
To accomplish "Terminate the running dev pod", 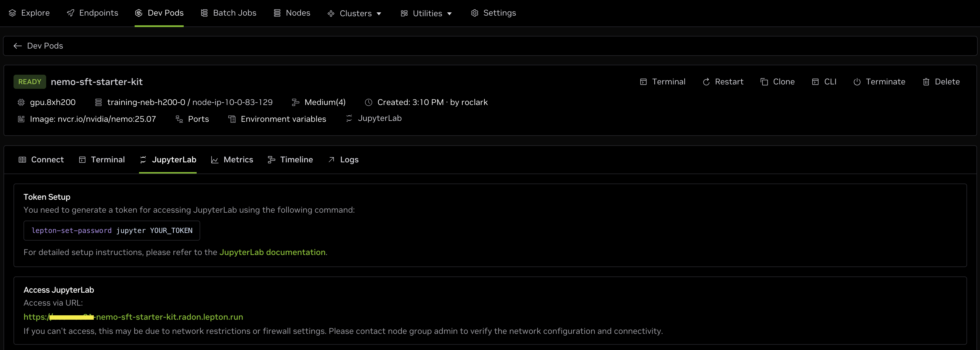I will coord(879,82).
